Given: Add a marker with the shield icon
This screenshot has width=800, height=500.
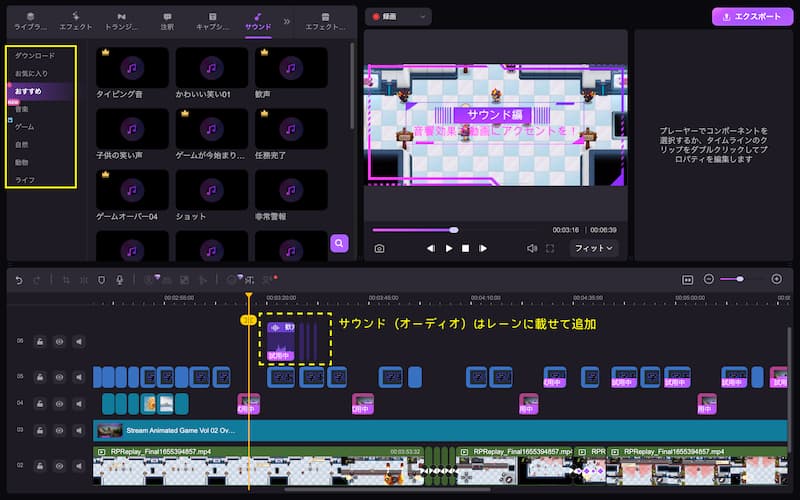Looking at the screenshot, I should 102,280.
